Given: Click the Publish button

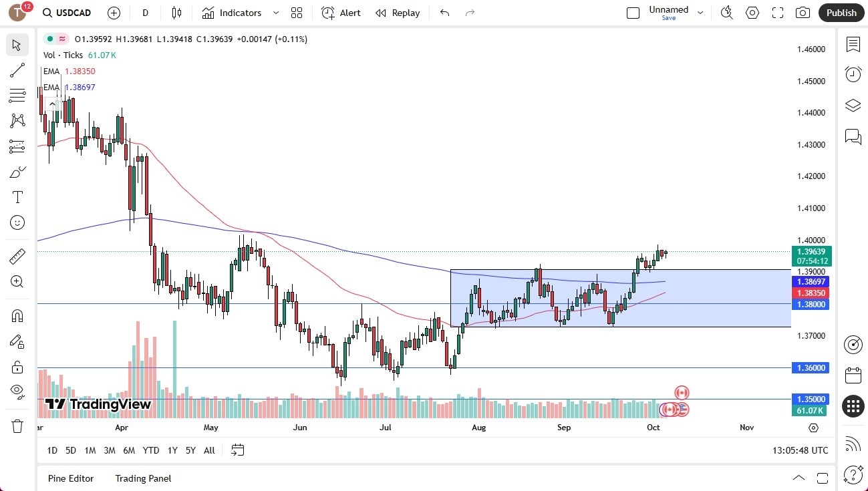Looking at the screenshot, I should (x=841, y=13).
